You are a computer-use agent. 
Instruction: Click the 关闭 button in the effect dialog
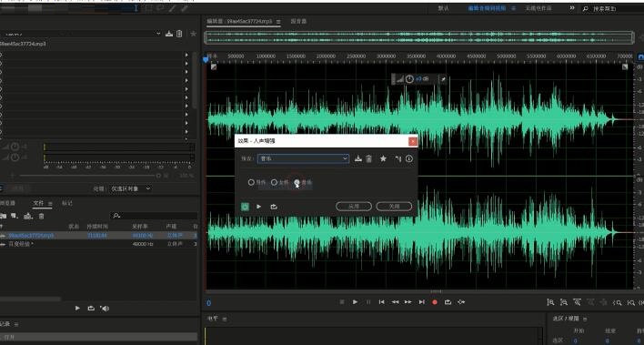pos(394,207)
